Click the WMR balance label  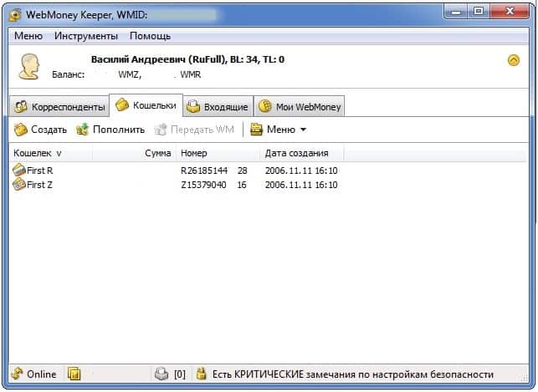click(191, 74)
